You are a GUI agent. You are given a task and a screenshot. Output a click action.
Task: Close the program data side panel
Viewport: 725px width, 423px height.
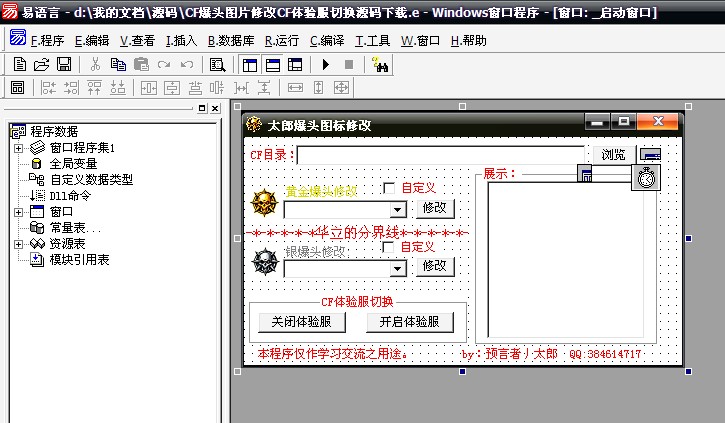point(215,108)
